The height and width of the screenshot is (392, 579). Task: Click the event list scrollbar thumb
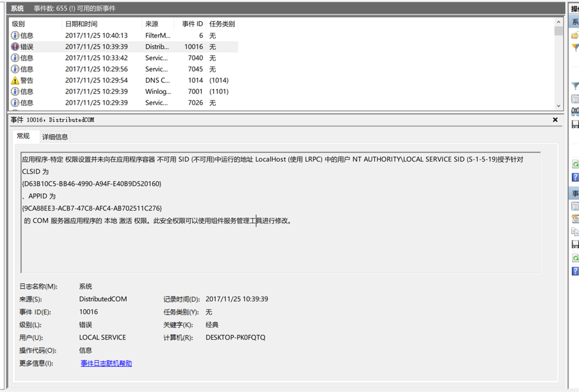[x=558, y=31]
